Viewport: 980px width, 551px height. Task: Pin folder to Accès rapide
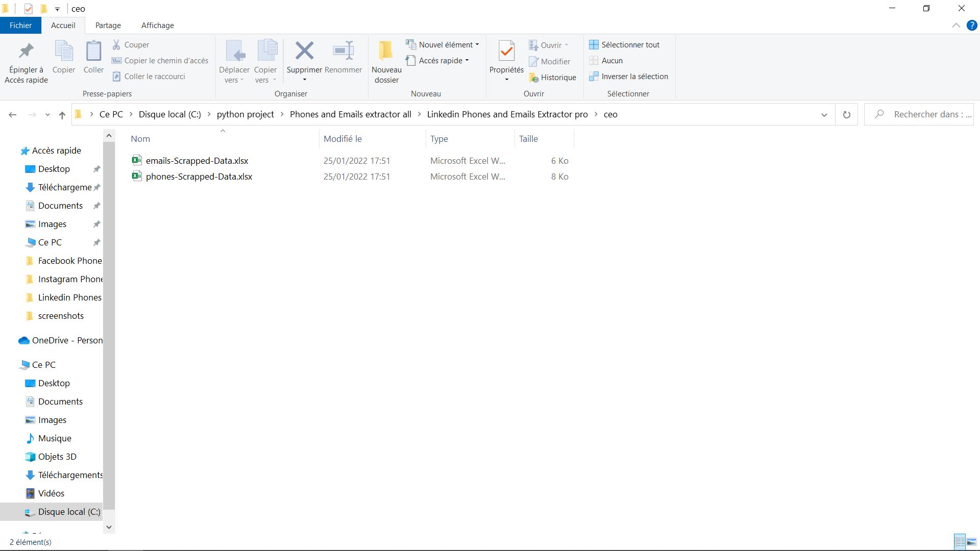tap(26, 63)
